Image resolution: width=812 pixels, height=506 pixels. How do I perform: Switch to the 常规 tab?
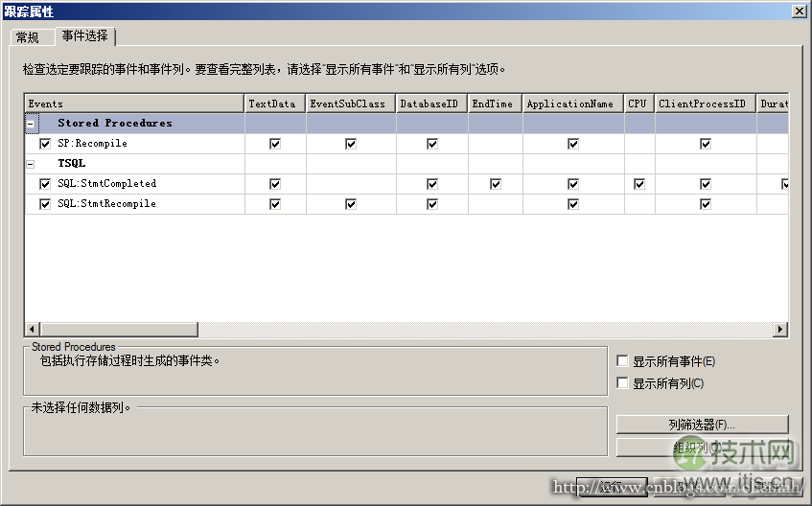32,37
